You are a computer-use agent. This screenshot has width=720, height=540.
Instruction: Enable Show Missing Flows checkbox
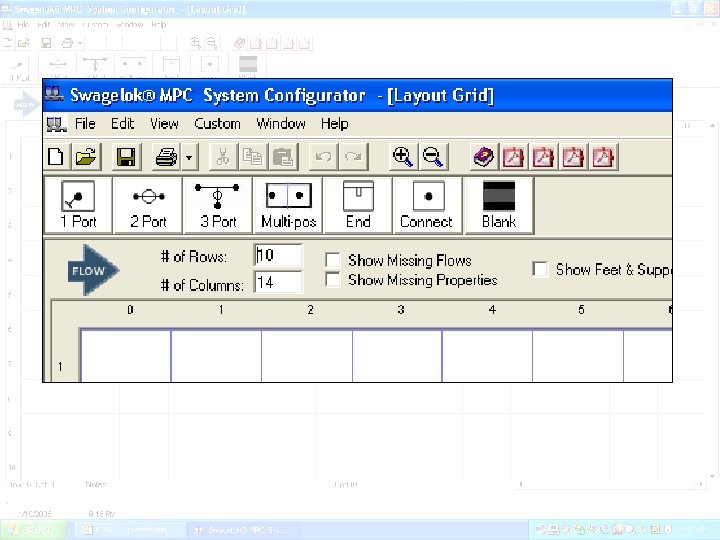click(x=332, y=259)
